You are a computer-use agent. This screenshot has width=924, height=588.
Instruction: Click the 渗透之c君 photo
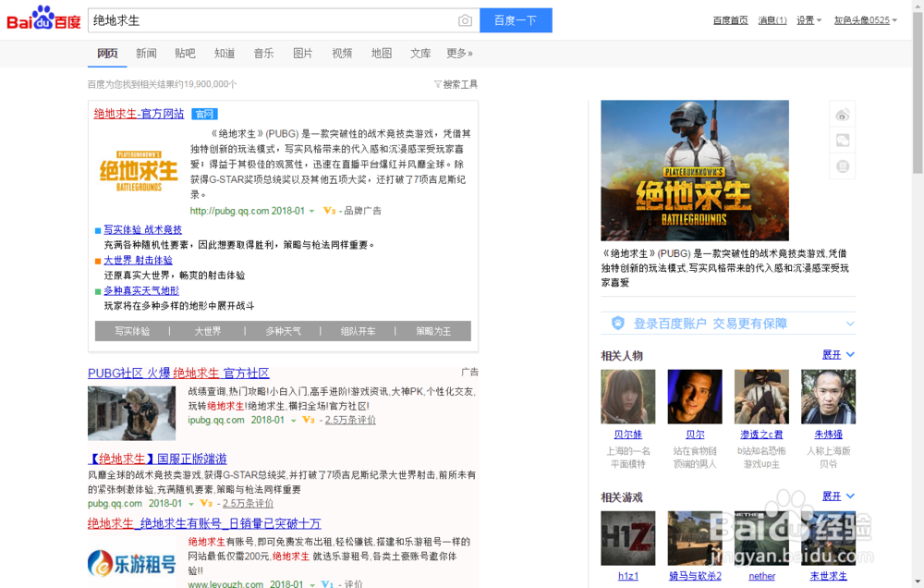coord(761,397)
